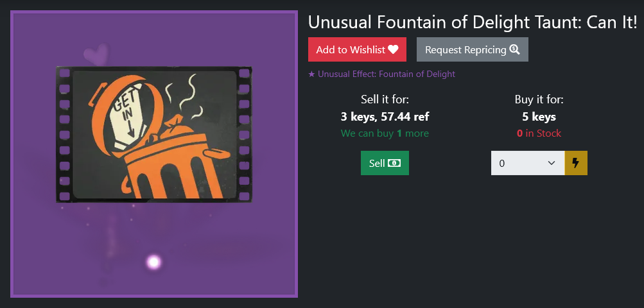Click the glowing white orb particle

point(154,262)
